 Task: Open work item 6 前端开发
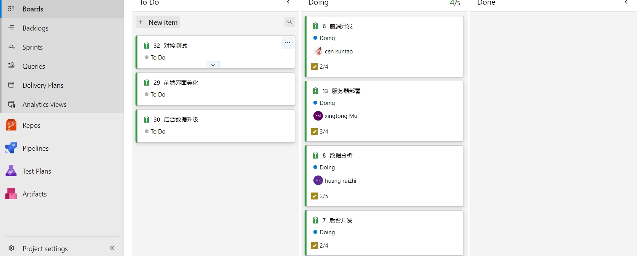341,26
